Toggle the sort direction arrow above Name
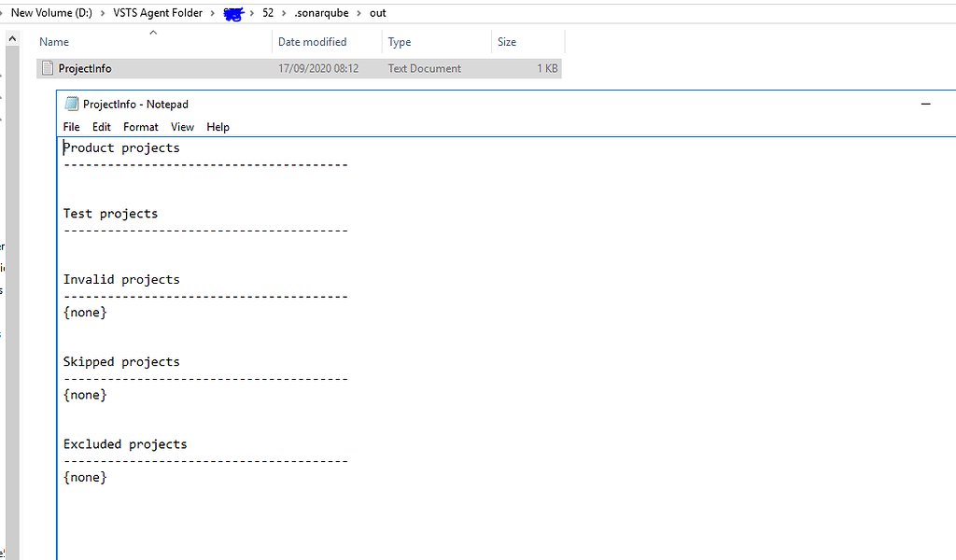This screenshot has width=956, height=560. tap(154, 32)
